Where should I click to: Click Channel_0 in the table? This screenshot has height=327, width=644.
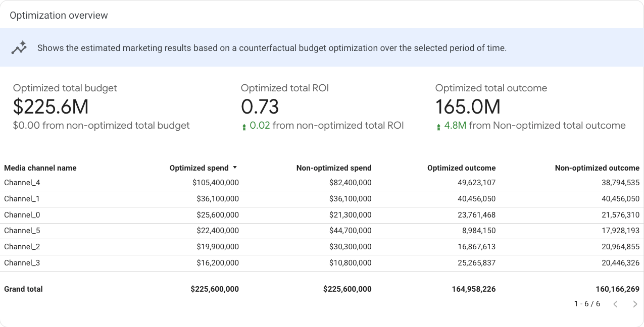coord(22,215)
